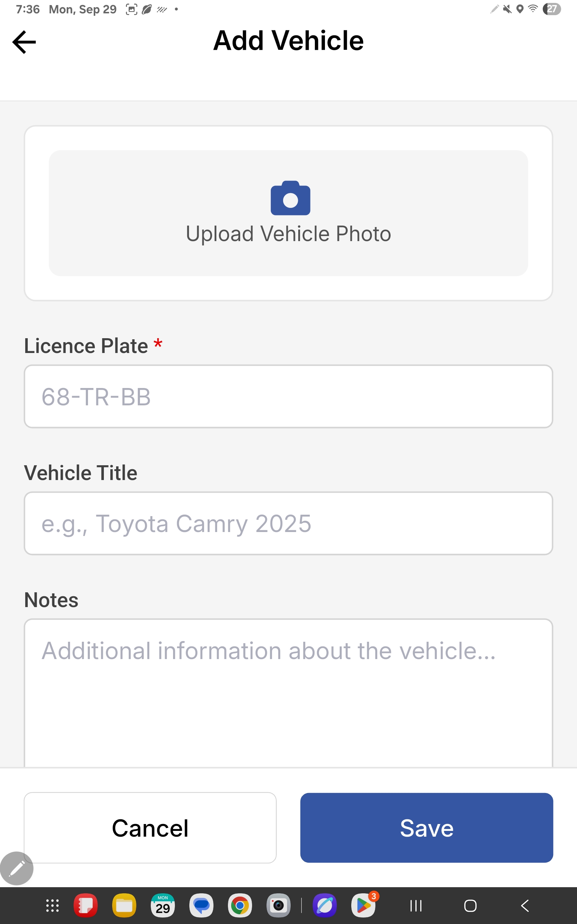Tap the camera icon to upload photo
Screen dimensions: 577x924
pos(290,198)
